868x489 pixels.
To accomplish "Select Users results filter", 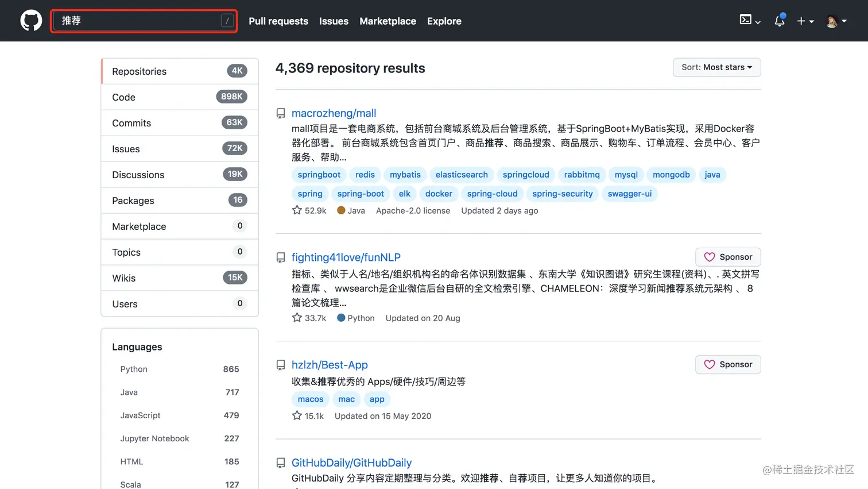I will (x=180, y=304).
